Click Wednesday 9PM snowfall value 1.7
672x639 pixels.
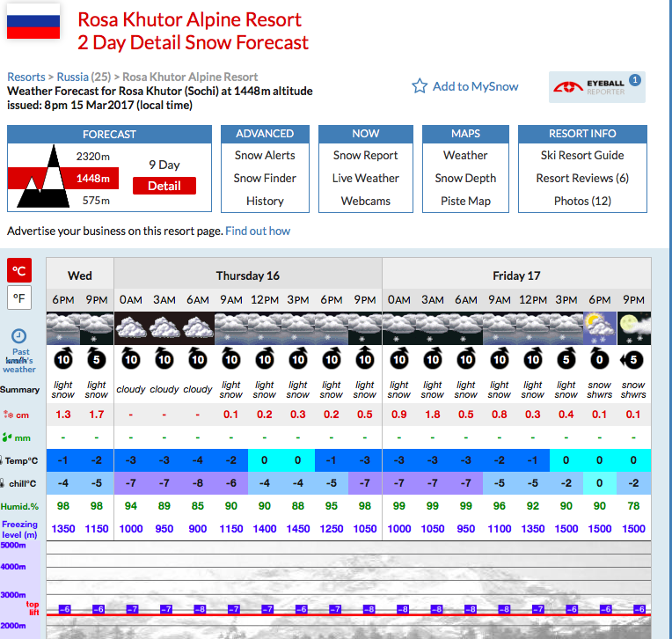(x=97, y=415)
